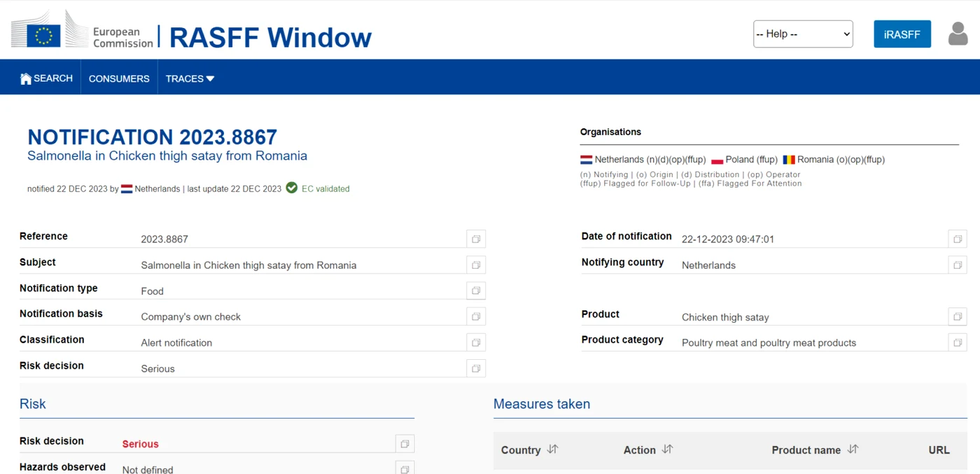
Task: Copy the Notification basis value
Action: (476, 316)
